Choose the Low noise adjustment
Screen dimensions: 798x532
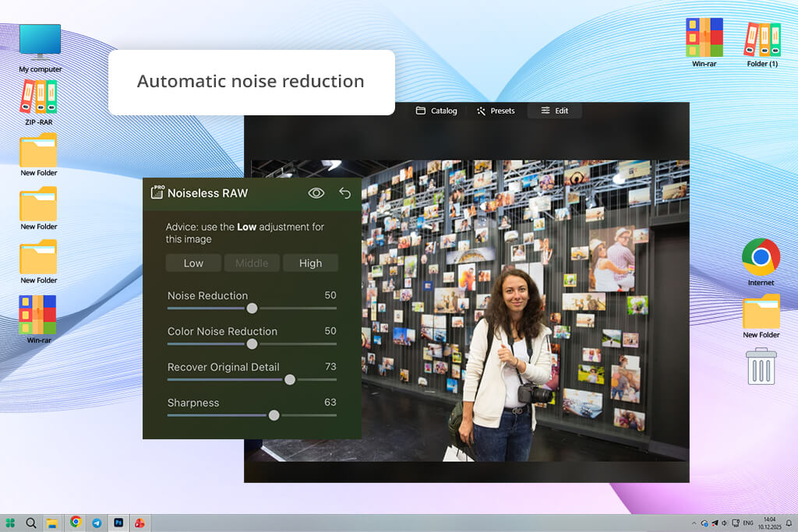(x=193, y=263)
